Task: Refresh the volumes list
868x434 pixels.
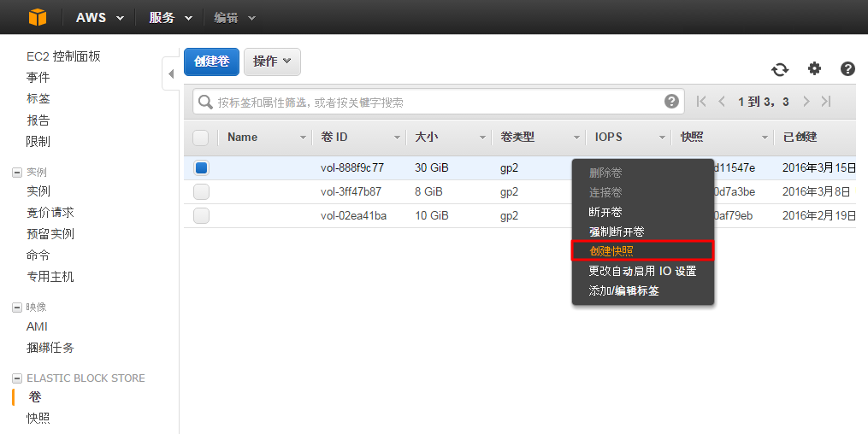Action: pos(780,69)
